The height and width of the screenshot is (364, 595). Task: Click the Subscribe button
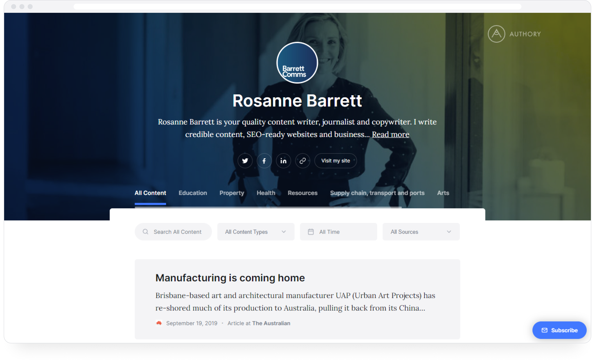[559, 330]
